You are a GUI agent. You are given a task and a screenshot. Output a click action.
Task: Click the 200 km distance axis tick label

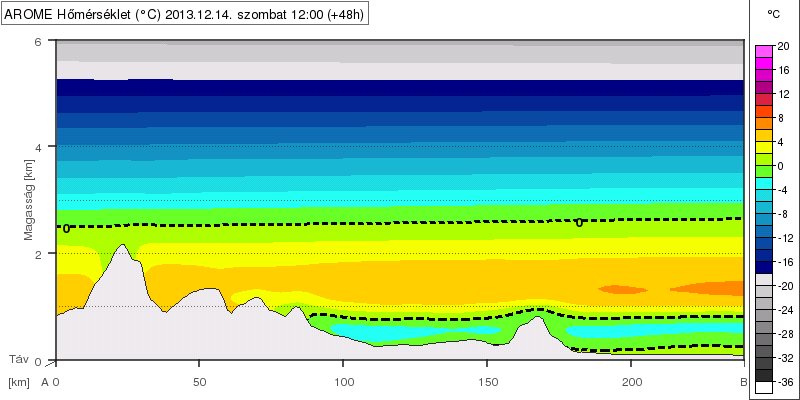tap(632, 383)
